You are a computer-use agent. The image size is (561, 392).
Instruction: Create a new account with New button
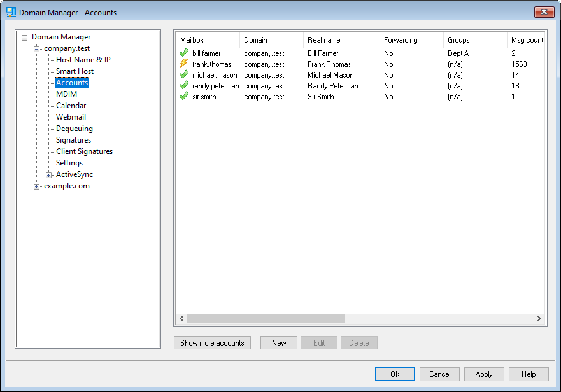(279, 343)
